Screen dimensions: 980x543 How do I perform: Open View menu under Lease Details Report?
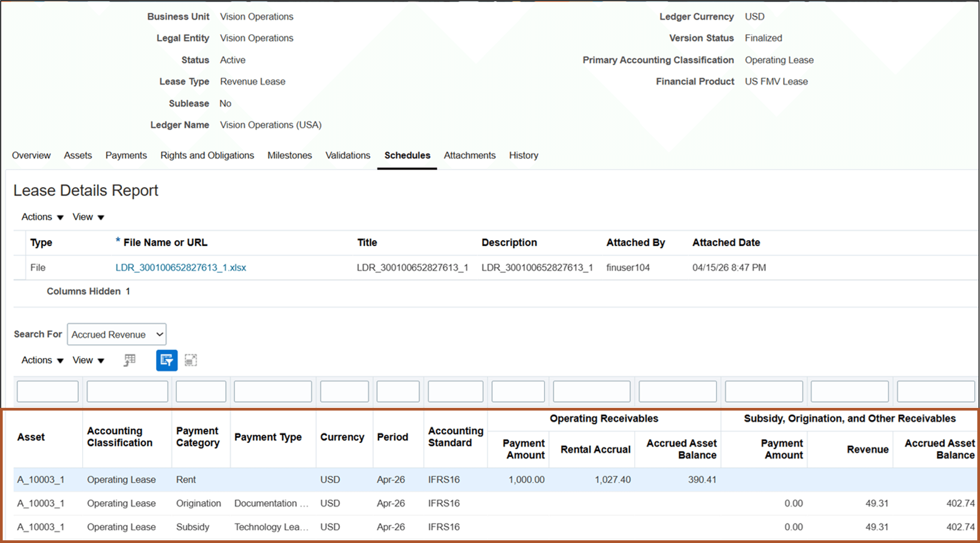88,217
